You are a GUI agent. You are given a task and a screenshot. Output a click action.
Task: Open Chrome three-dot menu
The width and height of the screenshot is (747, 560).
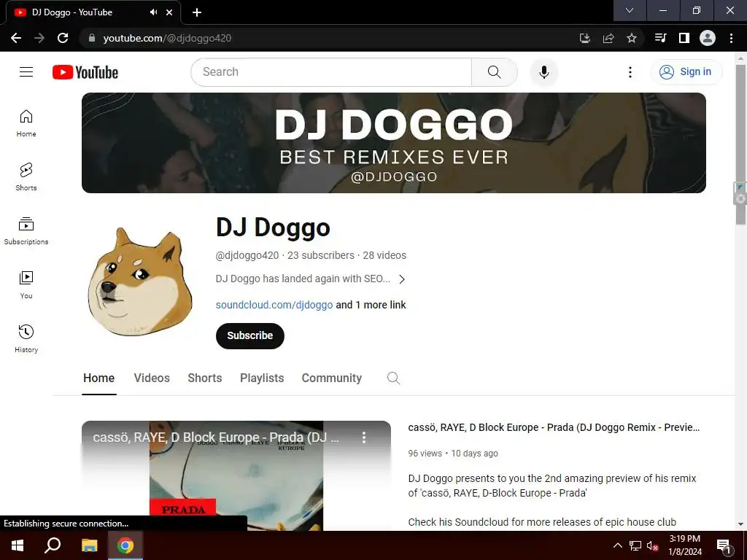(731, 38)
